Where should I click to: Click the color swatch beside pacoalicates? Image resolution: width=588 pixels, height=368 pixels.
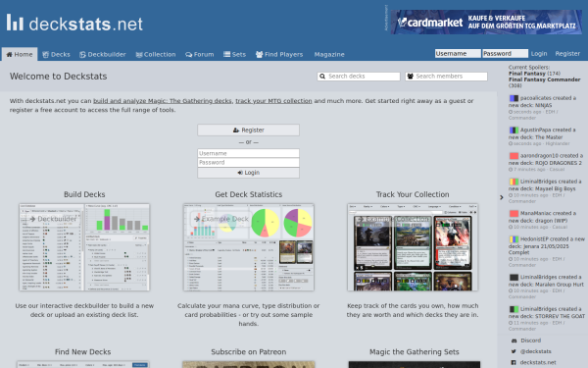click(514, 98)
